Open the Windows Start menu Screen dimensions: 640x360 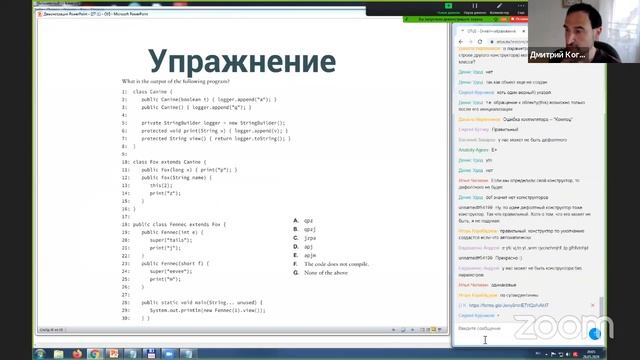click(x=40, y=353)
